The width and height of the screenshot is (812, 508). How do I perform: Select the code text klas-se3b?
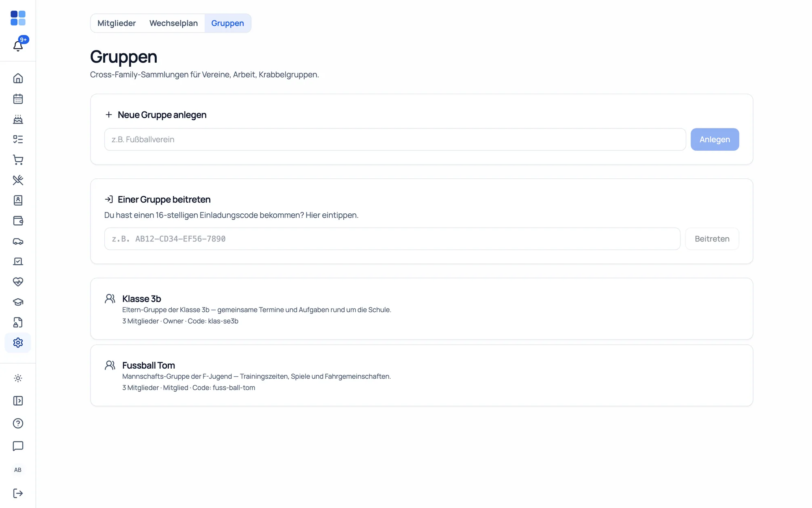223,321
